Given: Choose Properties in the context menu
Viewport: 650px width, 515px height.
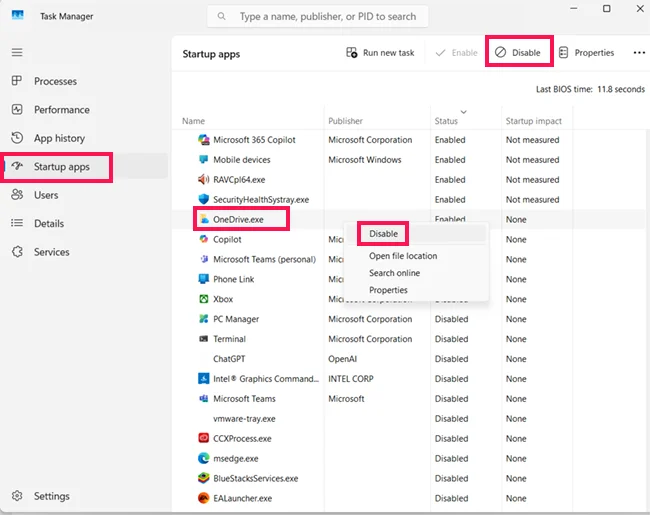Looking at the screenshot, I should [388, 290].
